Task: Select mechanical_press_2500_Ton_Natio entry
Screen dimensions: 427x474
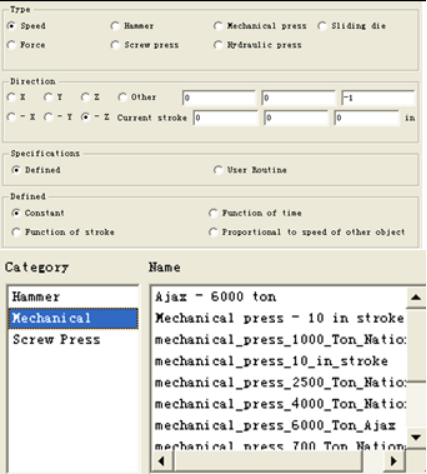Action: pos(279,383)
